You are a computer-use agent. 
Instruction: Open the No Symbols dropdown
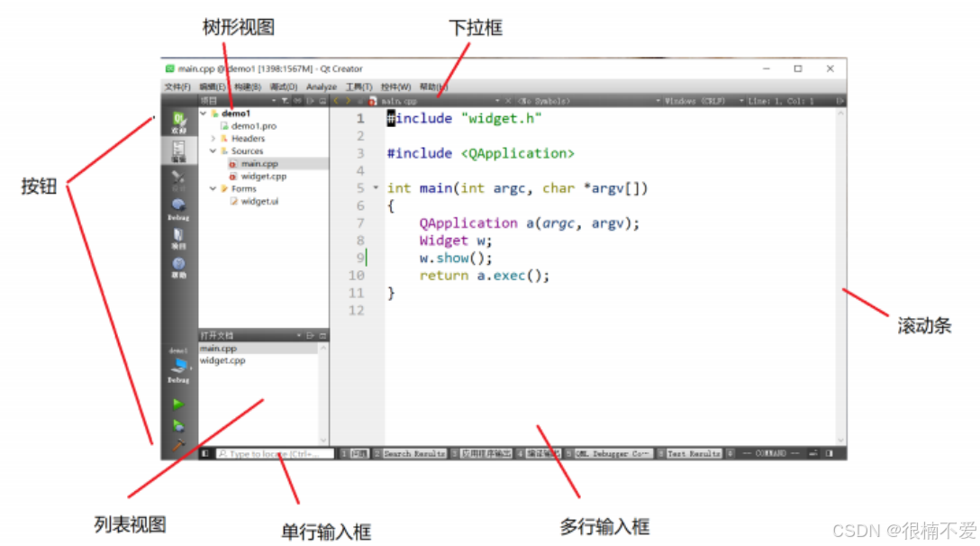588,101
